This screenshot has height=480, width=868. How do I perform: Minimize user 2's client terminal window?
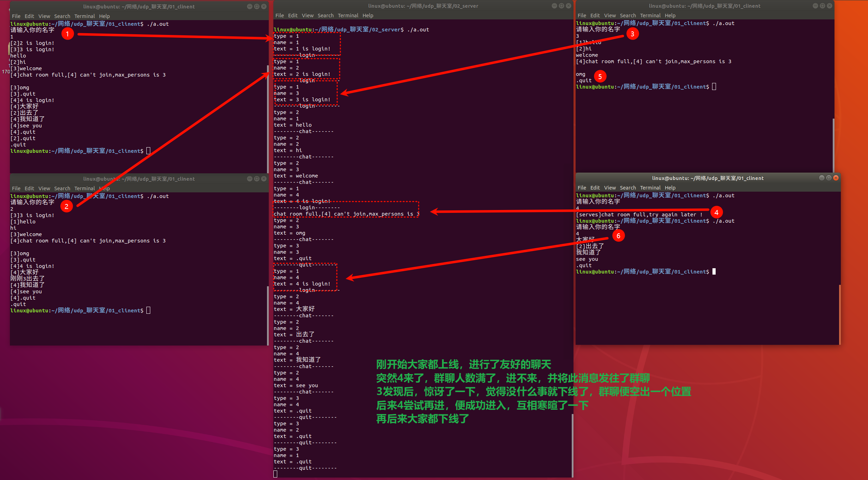click(249, 179)
